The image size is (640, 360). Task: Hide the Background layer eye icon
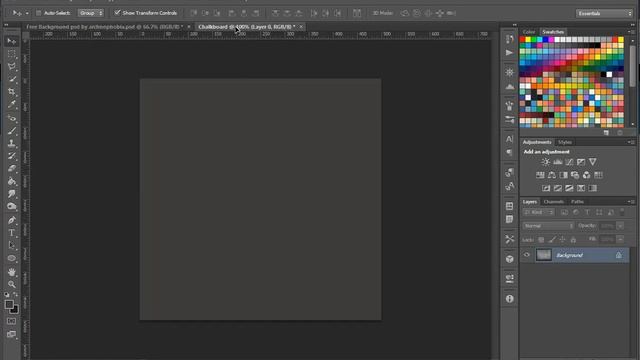pyautogui.click(x=527, y=255)
